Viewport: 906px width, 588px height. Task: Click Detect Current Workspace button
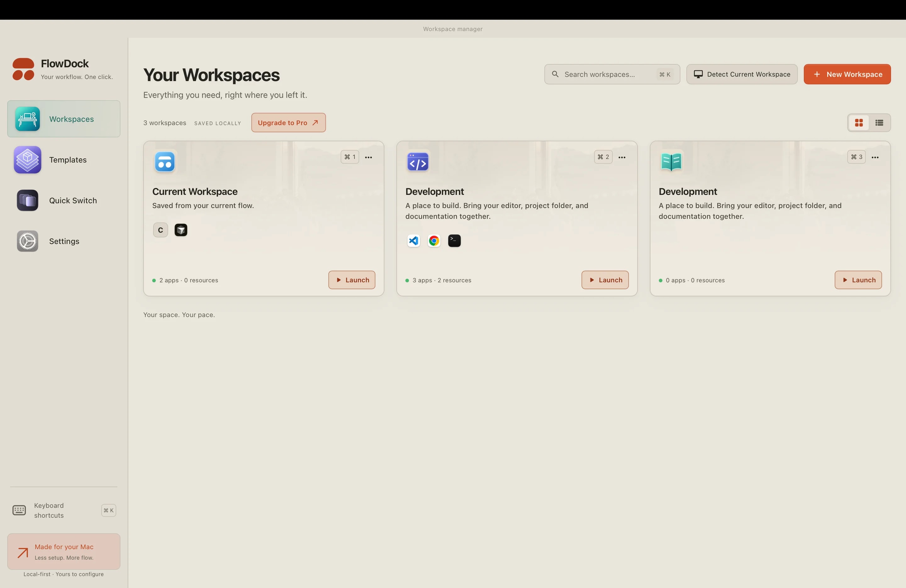click(742, 74)
